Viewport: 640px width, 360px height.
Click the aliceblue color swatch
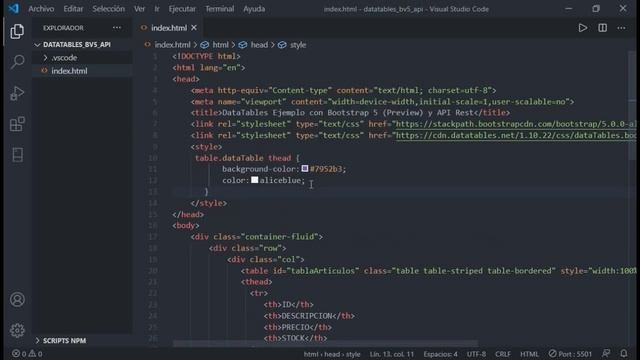tap(255, 180)
